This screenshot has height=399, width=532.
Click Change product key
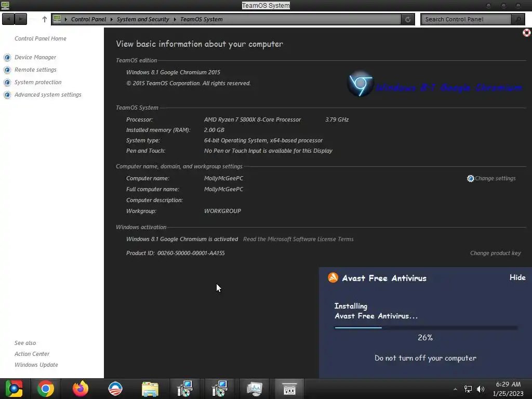(x=495, y=253)
